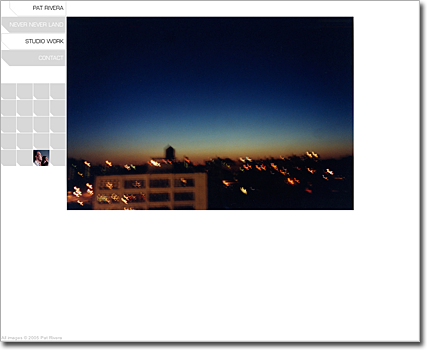Select the first gray thumbnail in the top row

(x=8, y=91)
